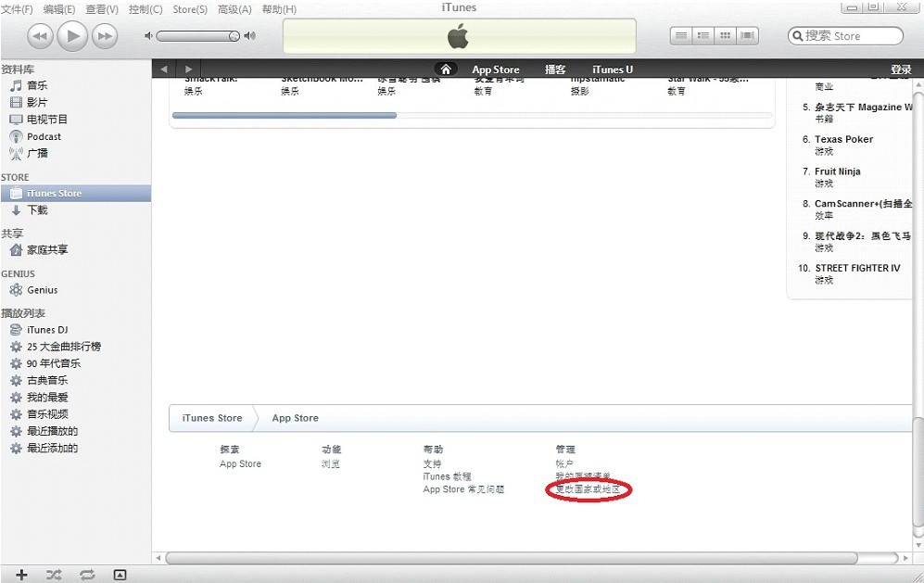924x583 pixels.
Task: Click the add playlist plus icon
Action: coord(21,575)
